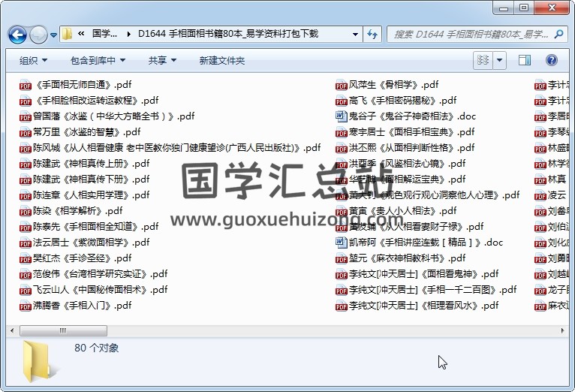Open the 组织 dropdown menu
Viewport: 575px width, 392px height.
pos(33,61)
